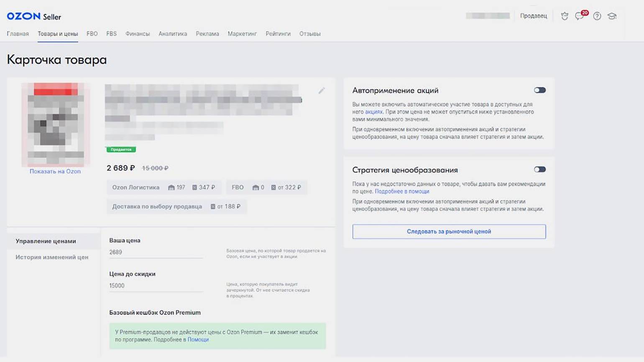
Task: Open the Подробнее в помощи link
Action: pyautogui.click(x=401, y=191)
